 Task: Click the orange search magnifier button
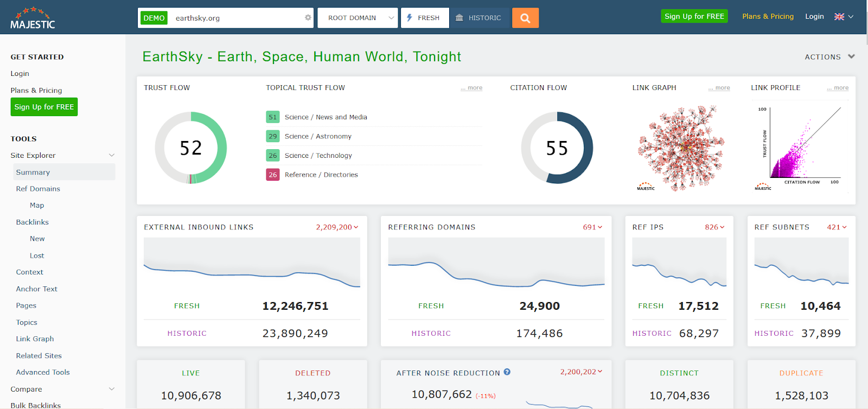(x=525, y=18)
